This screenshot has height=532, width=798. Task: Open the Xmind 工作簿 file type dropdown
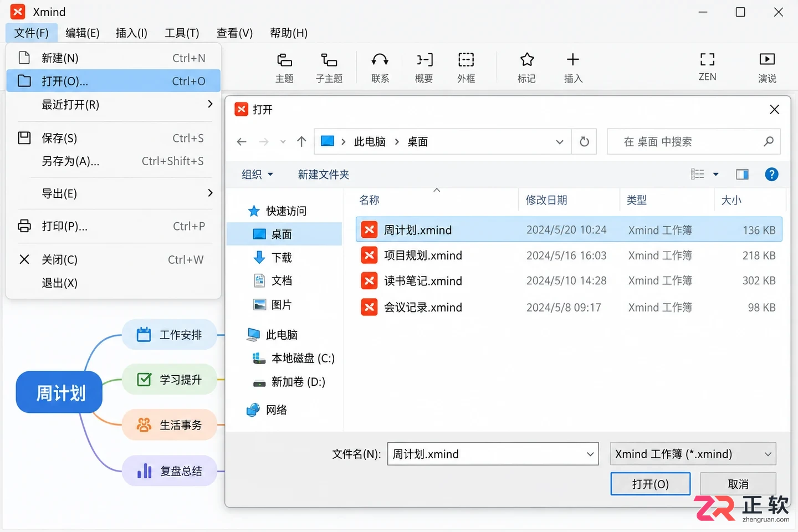[x=693, y=454]
